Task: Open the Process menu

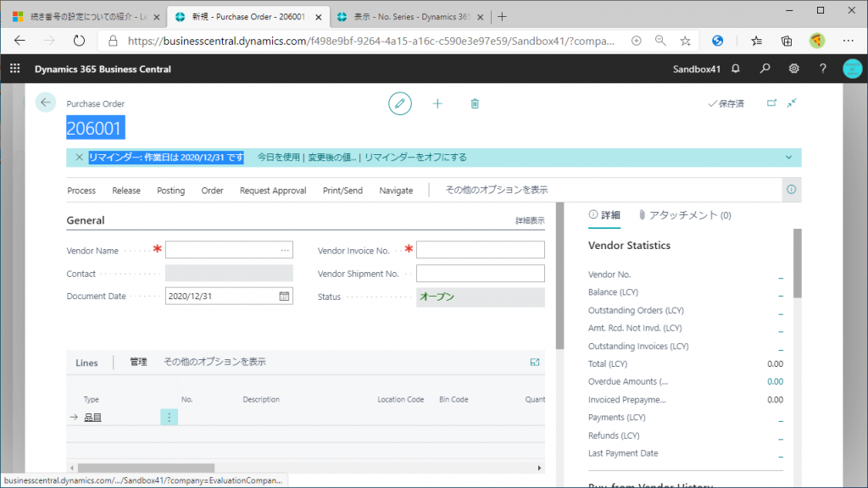Action: pos(81,191)
